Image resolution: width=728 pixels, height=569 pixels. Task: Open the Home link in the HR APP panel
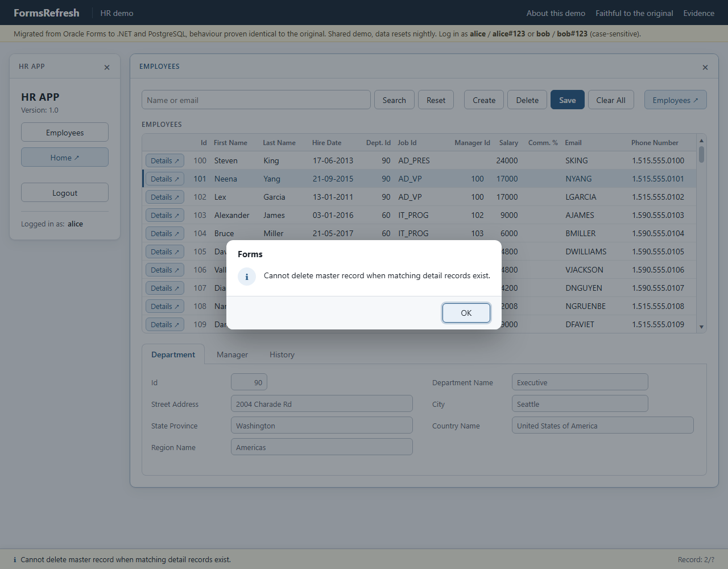[65, 158]
